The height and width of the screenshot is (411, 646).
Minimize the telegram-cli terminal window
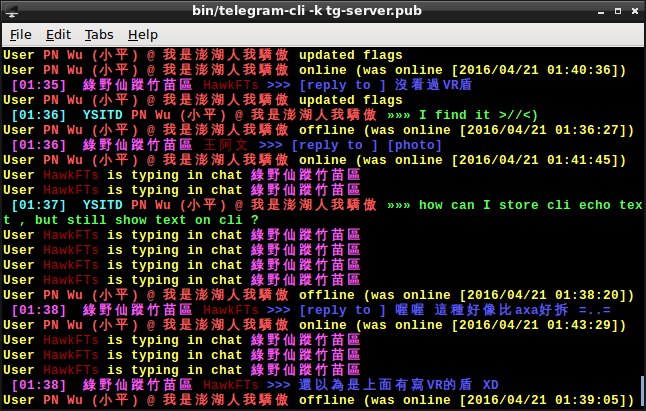click(x=601, y=12)
